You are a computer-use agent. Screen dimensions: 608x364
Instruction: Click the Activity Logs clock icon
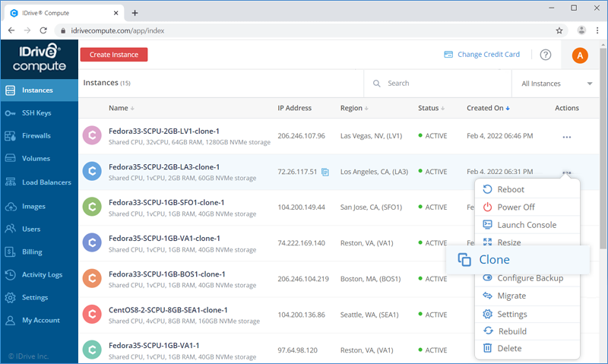(11, 274)
